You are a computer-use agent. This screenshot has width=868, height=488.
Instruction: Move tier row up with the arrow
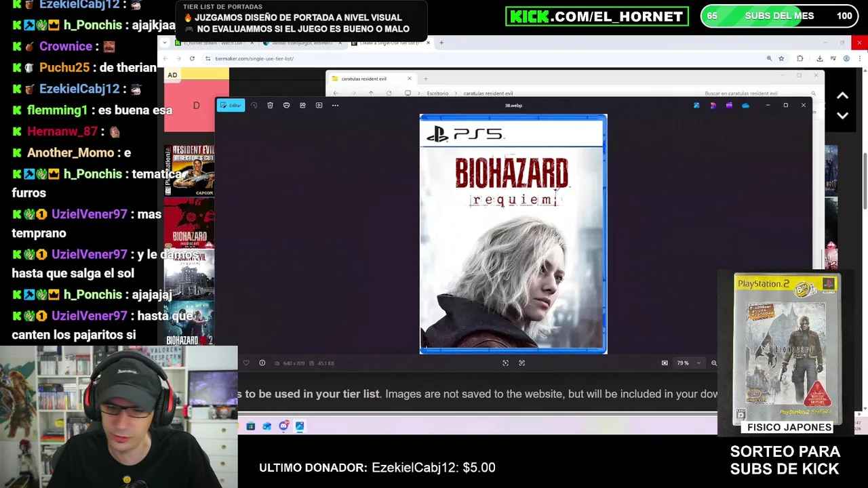[842, 96]
